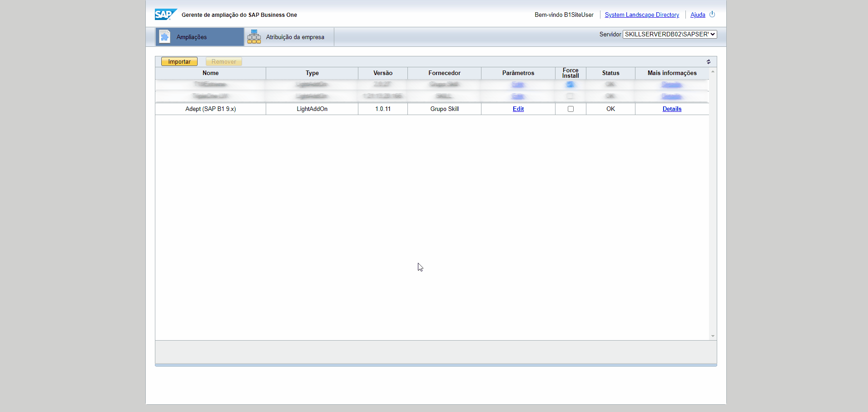
Task: Click Edit for Adept (SAP B1 9.x)
Action: (x=518, y=109)
